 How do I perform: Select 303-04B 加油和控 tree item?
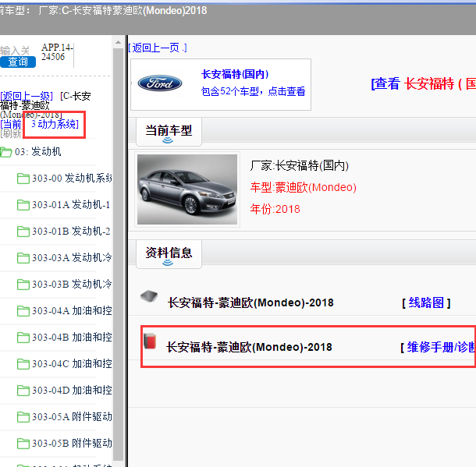72,337
